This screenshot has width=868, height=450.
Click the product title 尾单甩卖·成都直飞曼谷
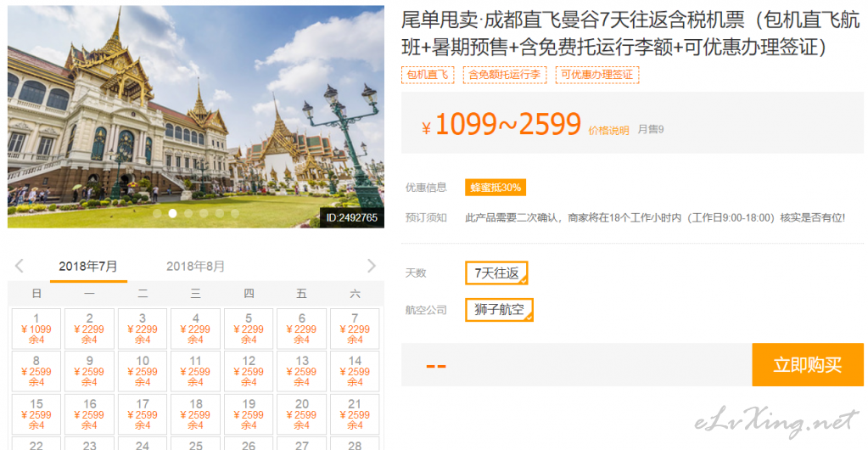(630, 34)
